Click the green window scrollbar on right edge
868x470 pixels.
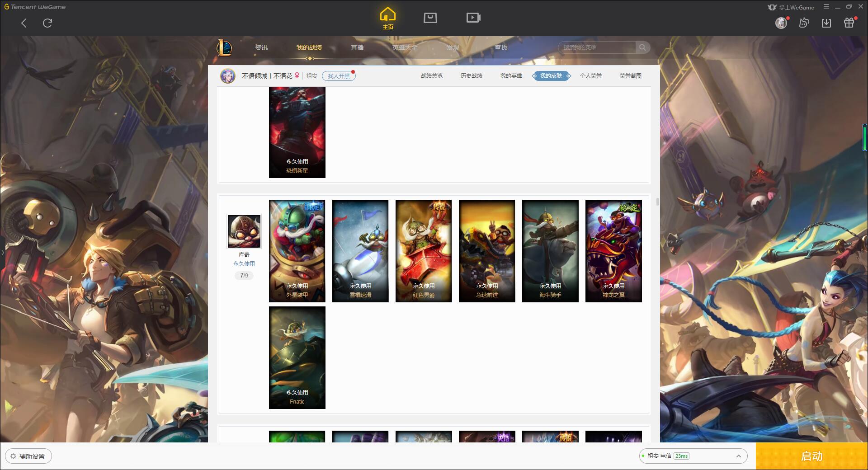tap(864, 138)
